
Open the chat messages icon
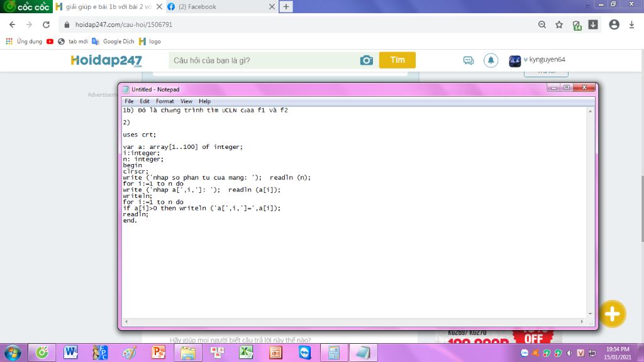click(x=468, y=60)
